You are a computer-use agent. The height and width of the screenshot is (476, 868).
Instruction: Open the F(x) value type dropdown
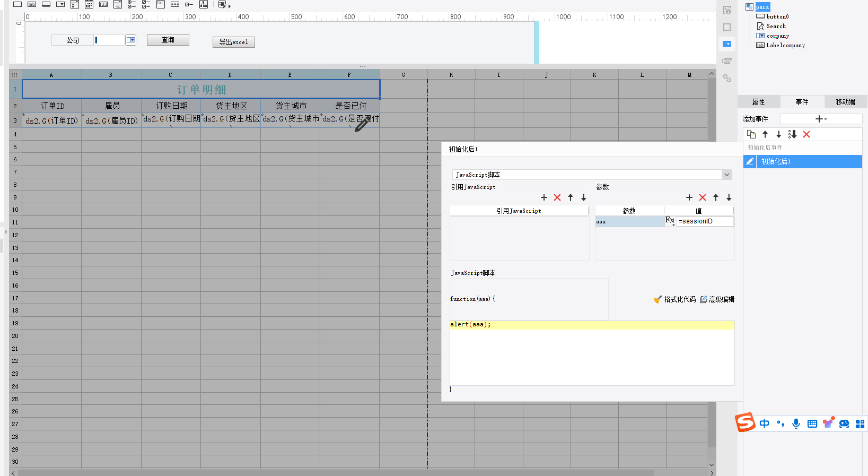[x=670, y=221]
